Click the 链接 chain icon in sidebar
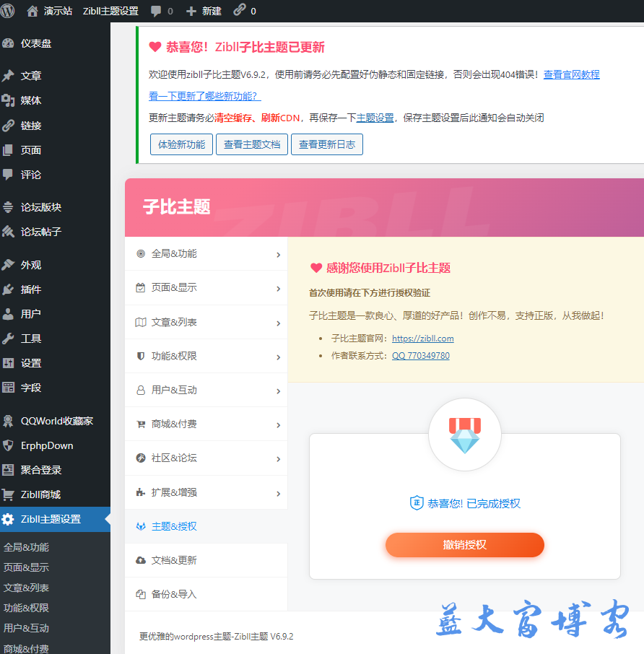Viewport: 644px width, 654px height. click(8, 126)
